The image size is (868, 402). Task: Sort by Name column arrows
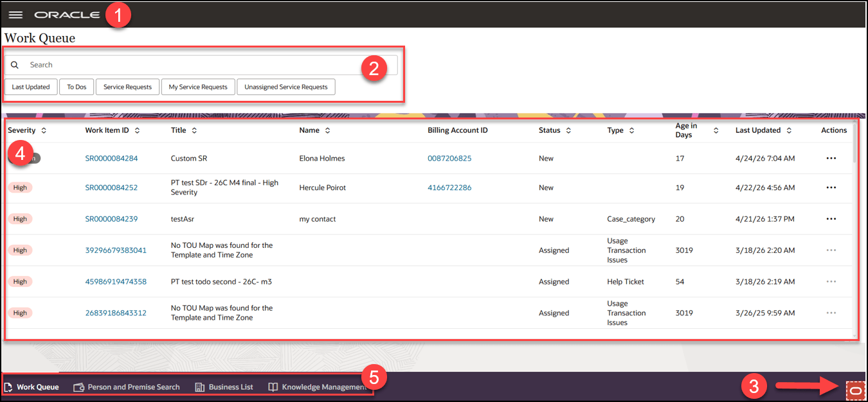(x=327, y=130)
